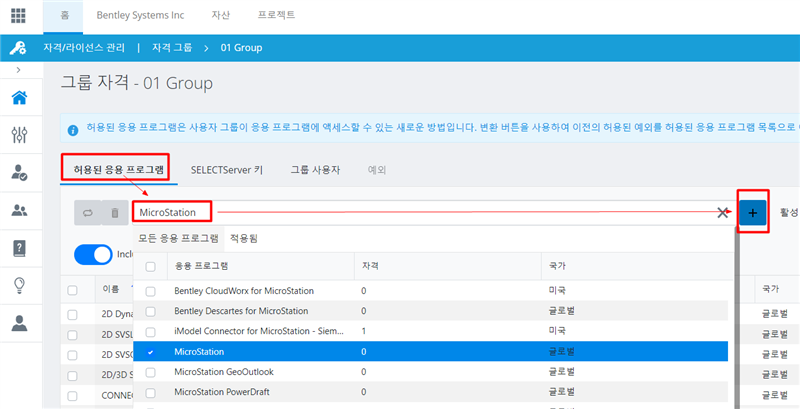The width and height of the screenshot is (800, 409).
Task: Select the 홈 top tab
Action: click(x=64, y=15)
